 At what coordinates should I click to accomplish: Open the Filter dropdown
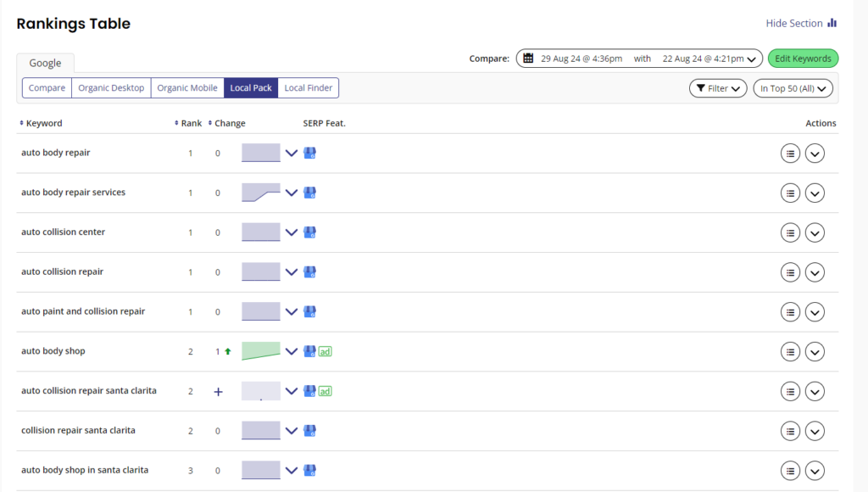718,88
